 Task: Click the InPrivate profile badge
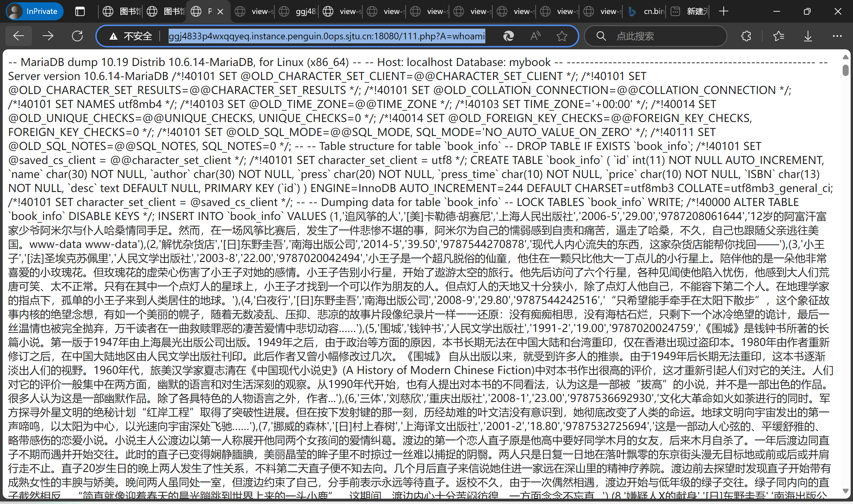pyautogui.click(x=35, y=11)
